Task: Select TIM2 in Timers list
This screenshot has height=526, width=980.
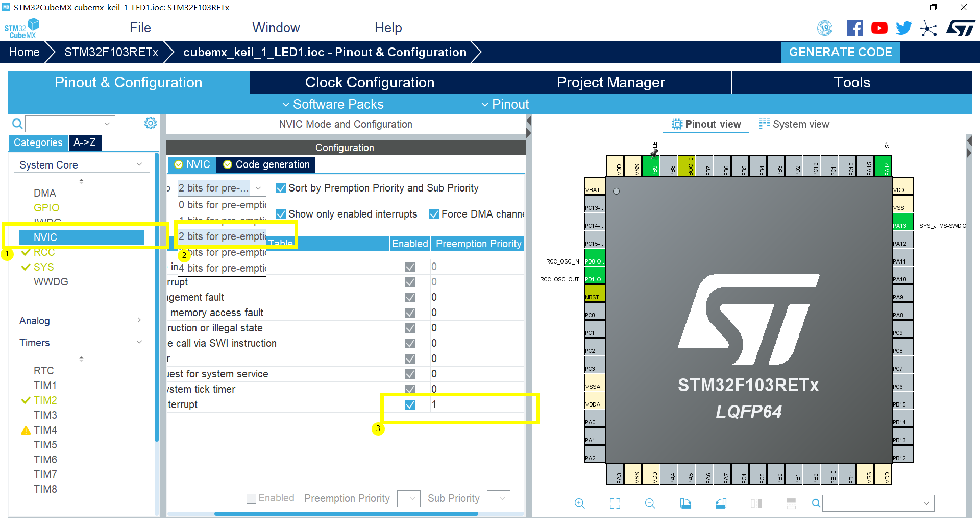Action: click(x=45, y=400)
